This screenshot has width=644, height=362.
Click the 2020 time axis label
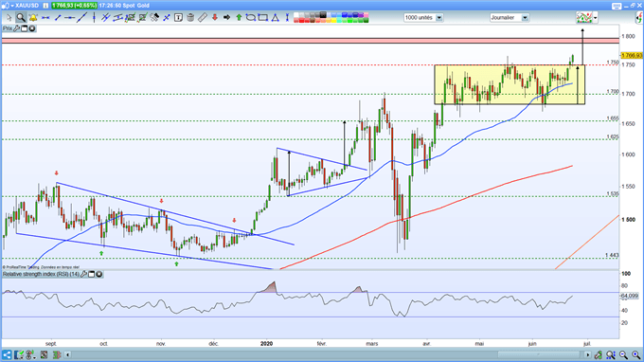pos(266,343)
